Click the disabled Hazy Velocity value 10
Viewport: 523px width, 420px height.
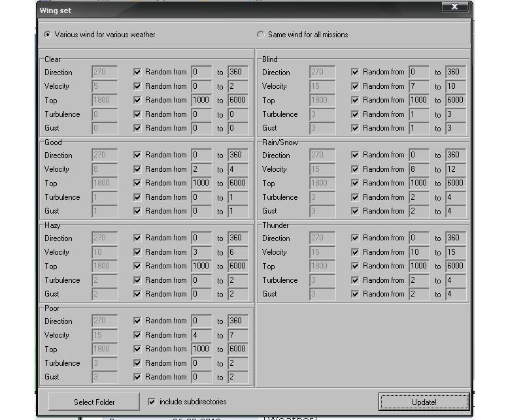(x=105, y=252)
